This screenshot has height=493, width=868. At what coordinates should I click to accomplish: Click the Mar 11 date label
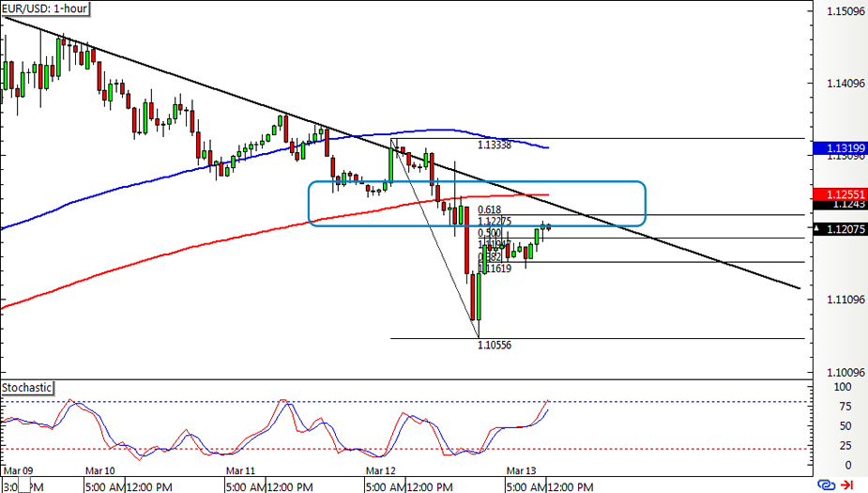(240, 470)
